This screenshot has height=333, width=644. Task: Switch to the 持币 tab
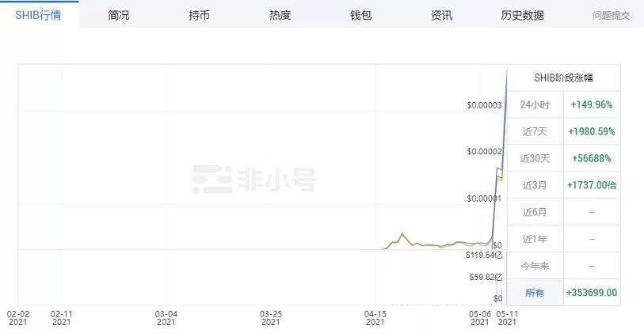pos(199,16)
